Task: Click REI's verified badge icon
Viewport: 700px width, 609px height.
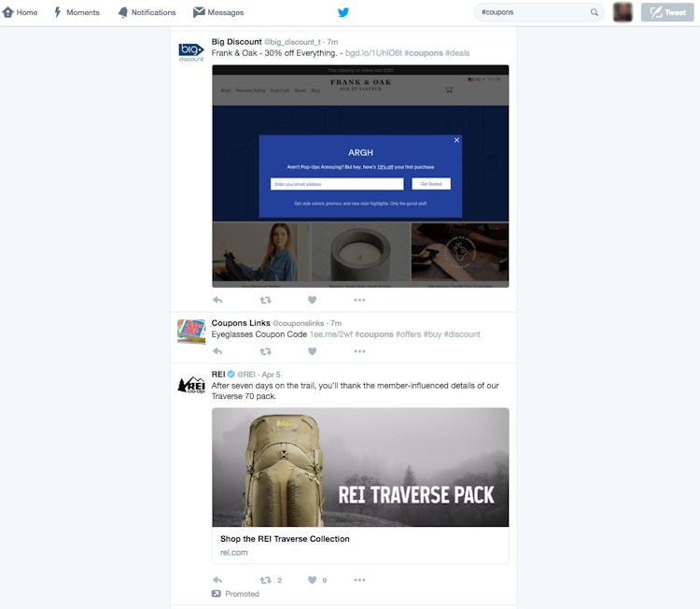Action: (231, 374)
